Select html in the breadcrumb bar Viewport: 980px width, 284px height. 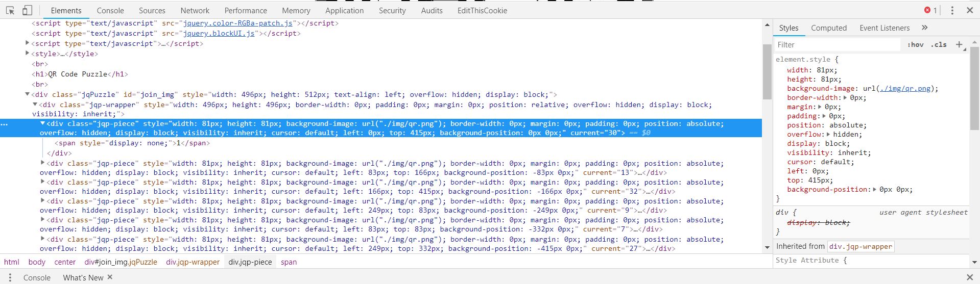tap(12, 262)
